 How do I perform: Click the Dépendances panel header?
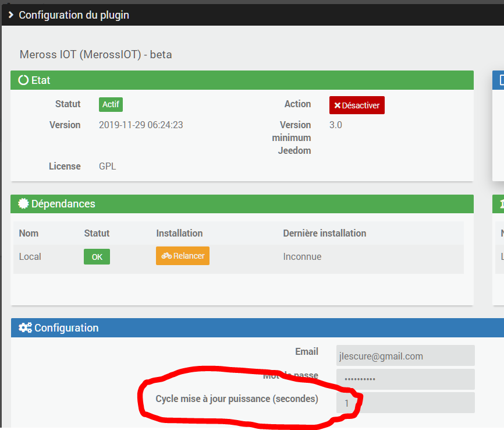point(242,204)
